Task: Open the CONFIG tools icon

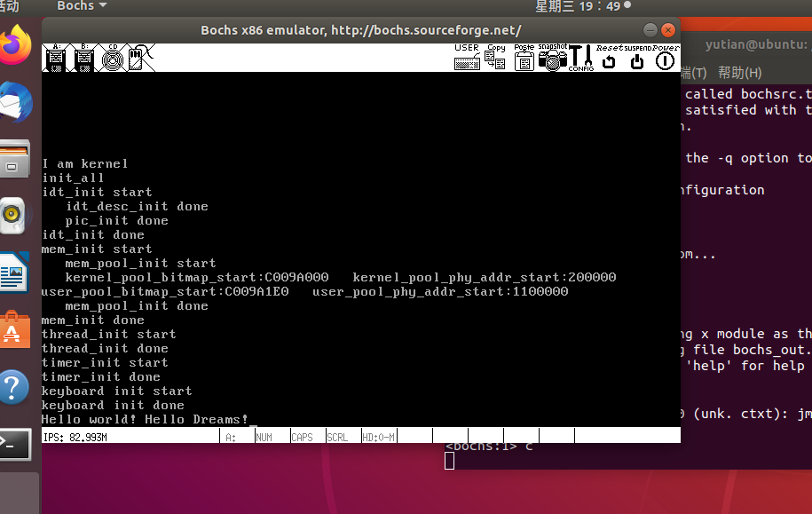Action: (581, 58)
